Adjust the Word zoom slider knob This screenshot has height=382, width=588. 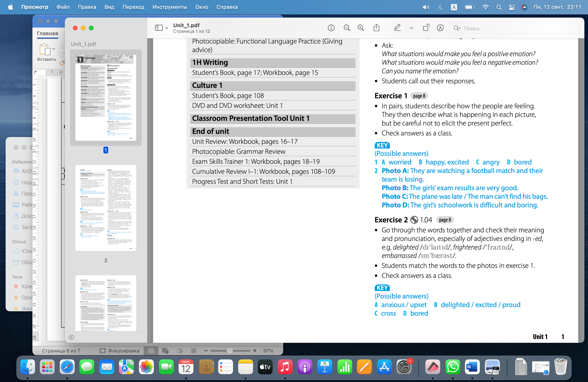[x=229, y=351]
